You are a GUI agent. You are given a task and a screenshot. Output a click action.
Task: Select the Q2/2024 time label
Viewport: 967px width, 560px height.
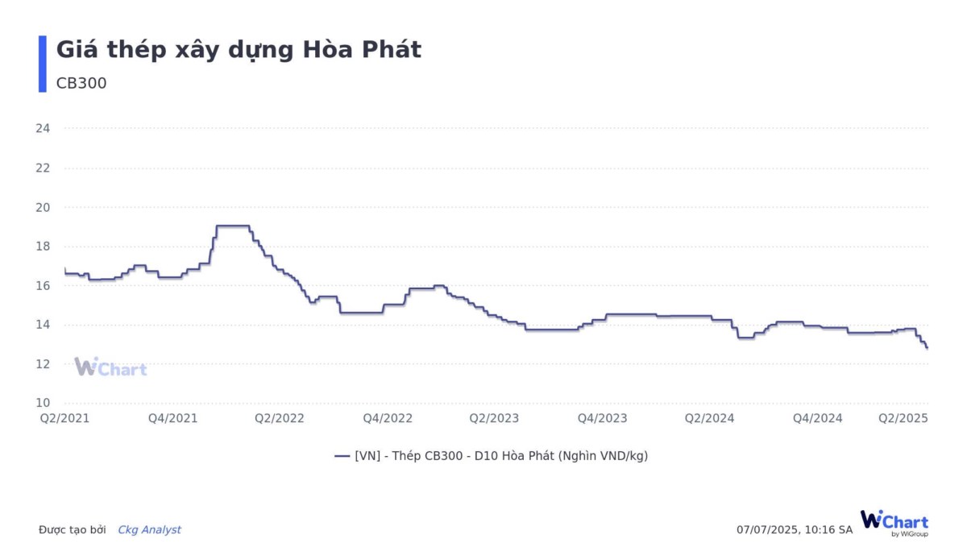pos(709,419)
